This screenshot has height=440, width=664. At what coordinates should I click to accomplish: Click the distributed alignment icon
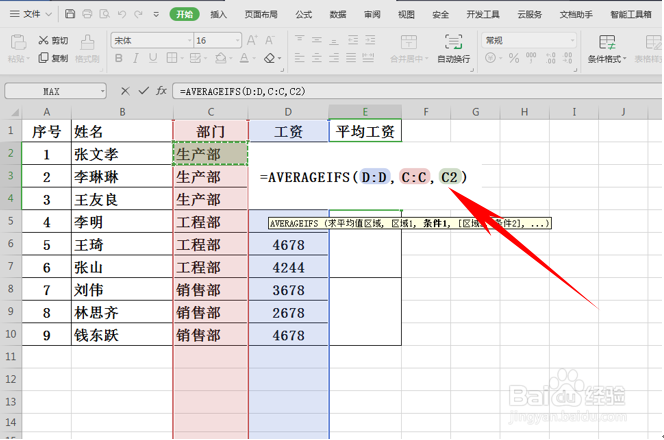click(x=368, y=58)
